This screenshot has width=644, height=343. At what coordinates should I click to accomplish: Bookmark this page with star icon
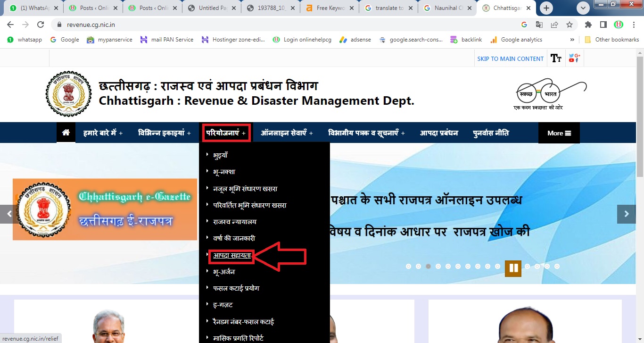pos(569,25)
